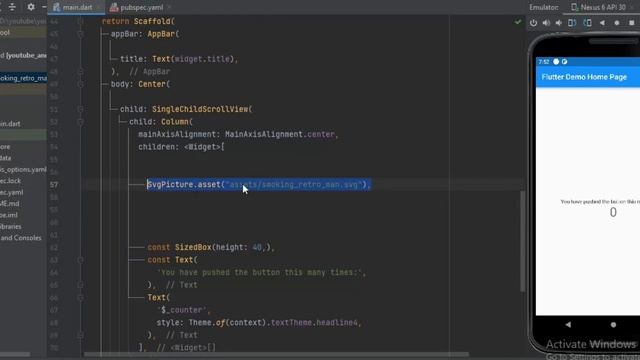640x360 pixels.
Task: Switch to the pubspec.yaml tab
Action: click(x=142, y=7)
